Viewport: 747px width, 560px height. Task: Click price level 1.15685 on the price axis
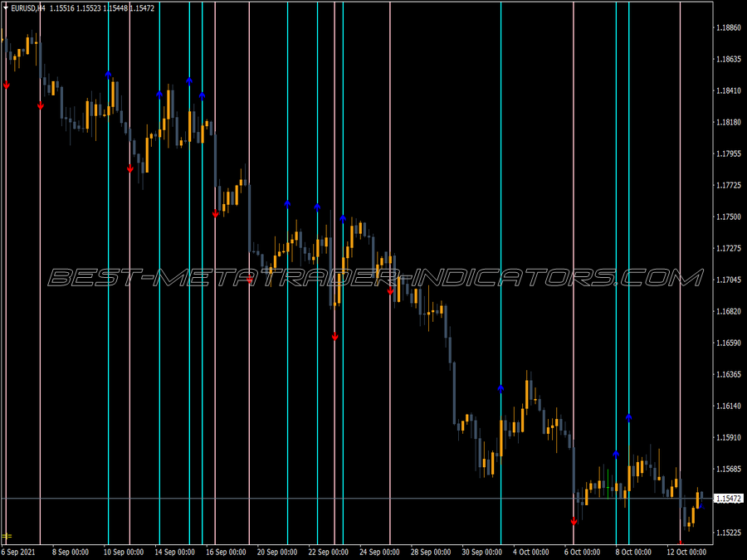tap(729, 469)
